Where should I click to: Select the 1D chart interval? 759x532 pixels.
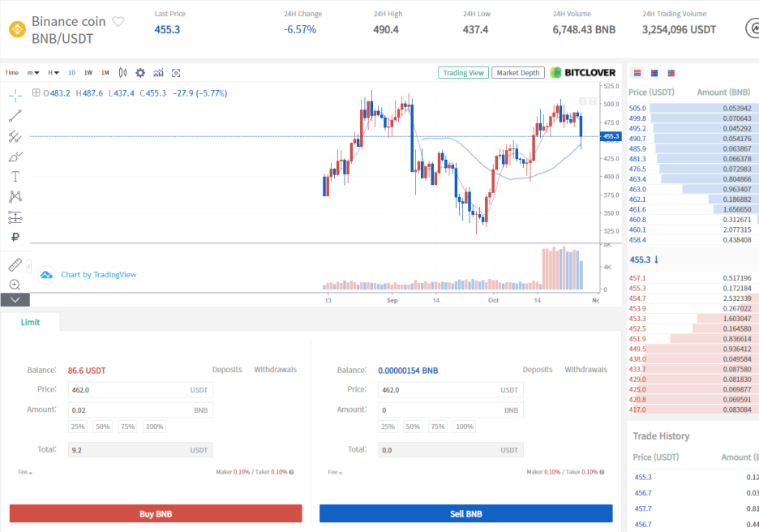coord(71,73)
